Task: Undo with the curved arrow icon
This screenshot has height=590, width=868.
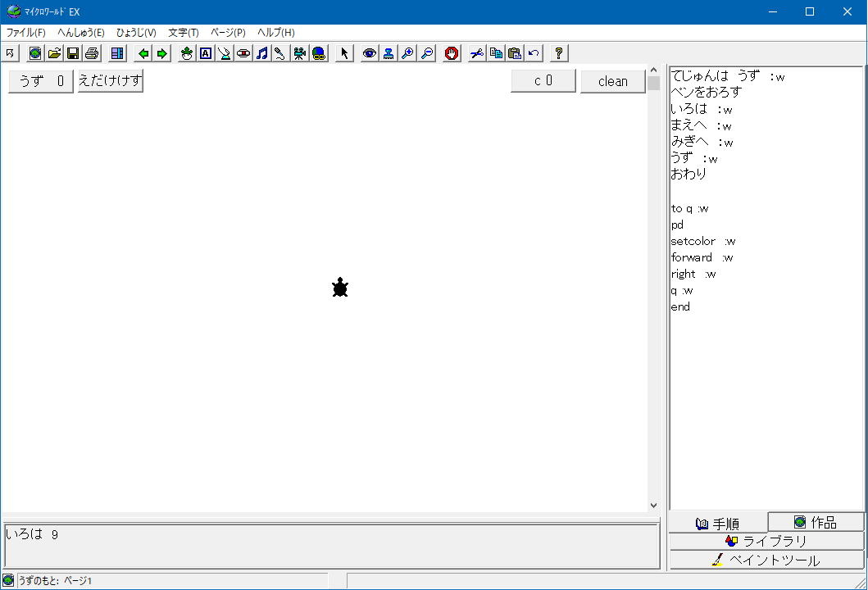Action: 534,53
